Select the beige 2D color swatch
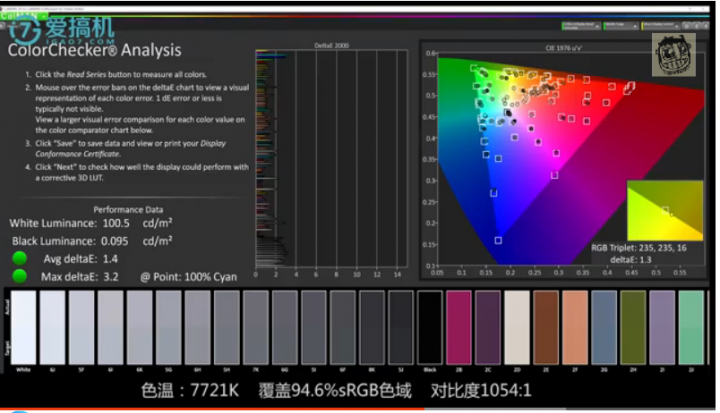 (517, 327)
